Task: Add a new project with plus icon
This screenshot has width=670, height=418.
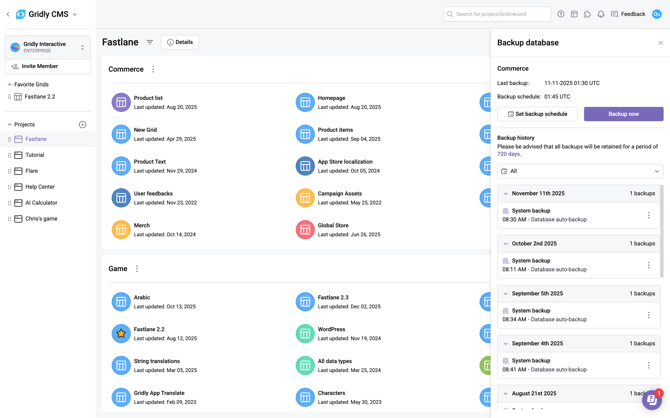Action: pyautogui.click(x=83, y=125)
